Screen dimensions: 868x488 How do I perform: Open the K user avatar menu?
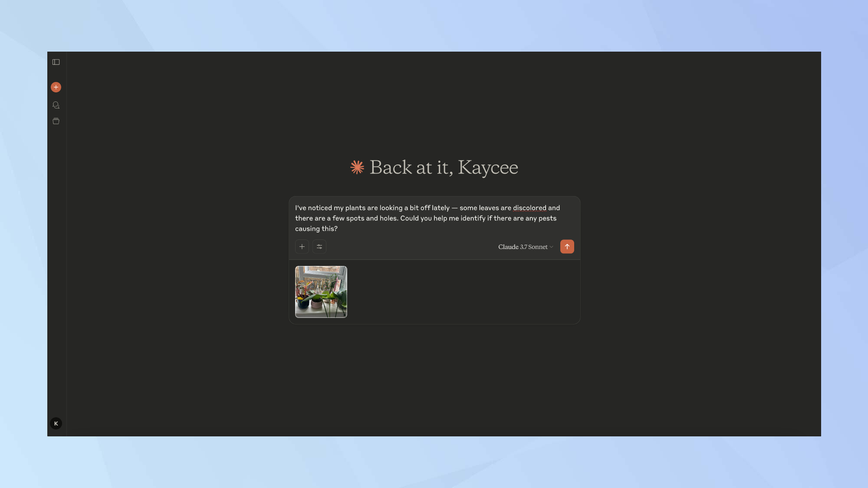click(x=56, y=423)
